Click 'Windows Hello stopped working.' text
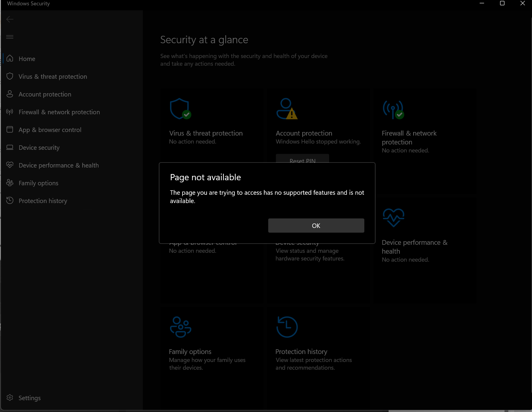The height and width of the screenshot is (412, 532). tap(318, 141)
